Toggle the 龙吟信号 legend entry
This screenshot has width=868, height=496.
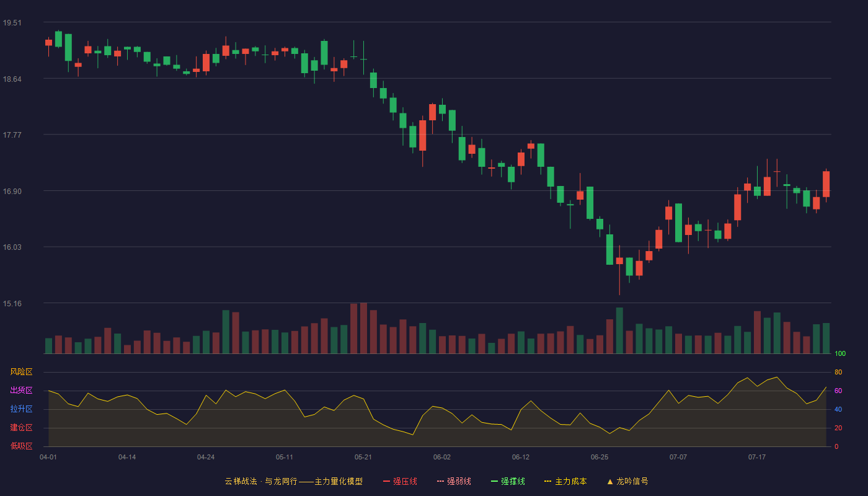point(627,481)
